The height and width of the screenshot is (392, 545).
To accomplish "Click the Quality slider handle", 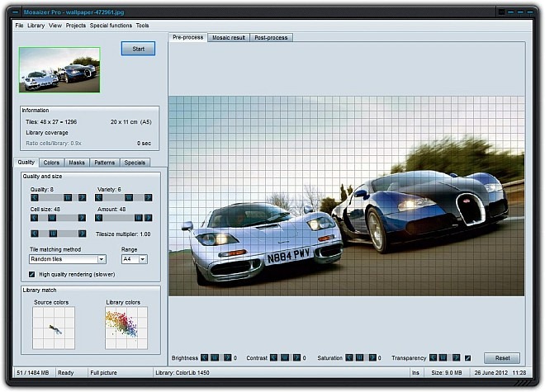I will pos(68,198).
